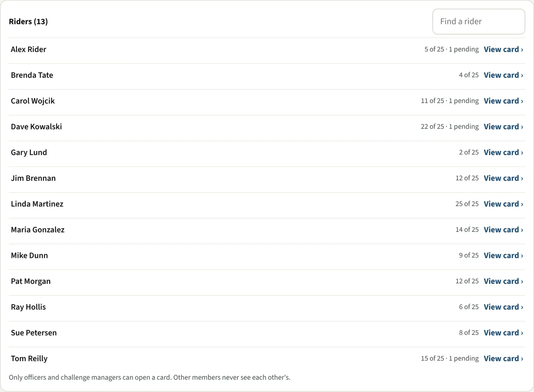This screenshot has width=534, height=392.
Task: Open Dave Kowalski's View card link
Action: tap(503, 126)
